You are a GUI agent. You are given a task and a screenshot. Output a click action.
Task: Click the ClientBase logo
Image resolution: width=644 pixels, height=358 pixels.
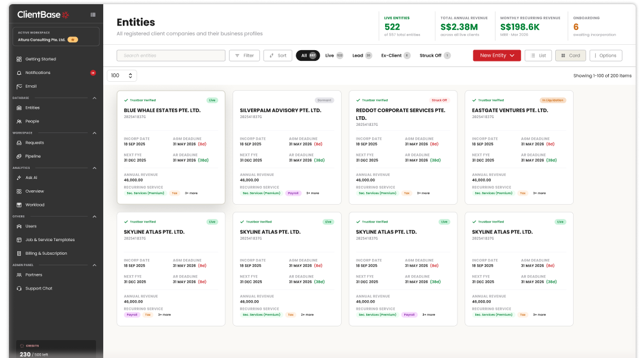pos(43,15)
